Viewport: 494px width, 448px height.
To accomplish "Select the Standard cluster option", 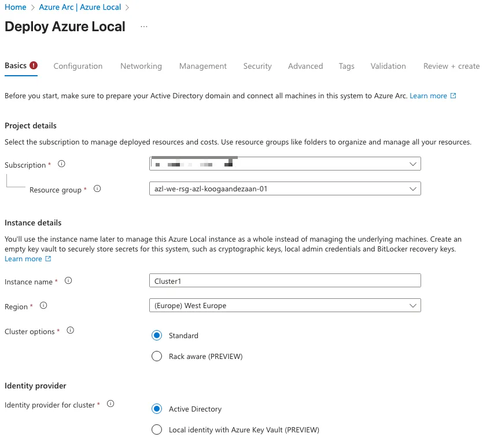I will (x=156, y=335).
